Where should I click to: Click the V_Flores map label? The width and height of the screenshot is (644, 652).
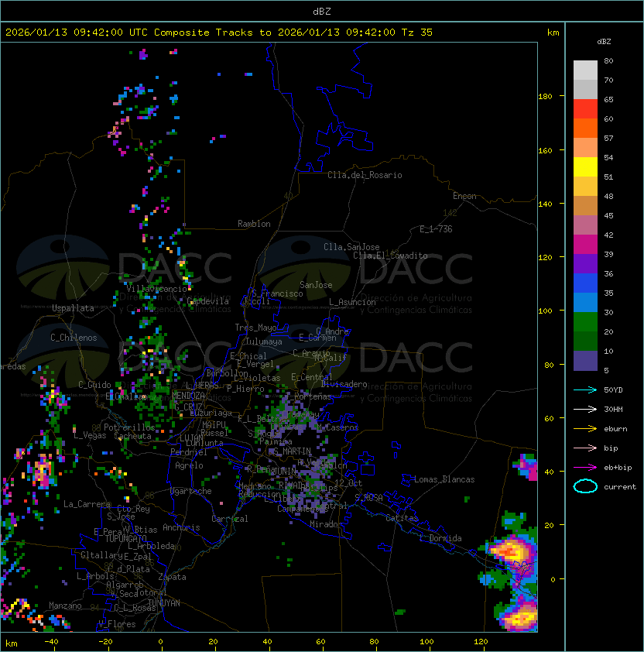click(x=117, y=624)
